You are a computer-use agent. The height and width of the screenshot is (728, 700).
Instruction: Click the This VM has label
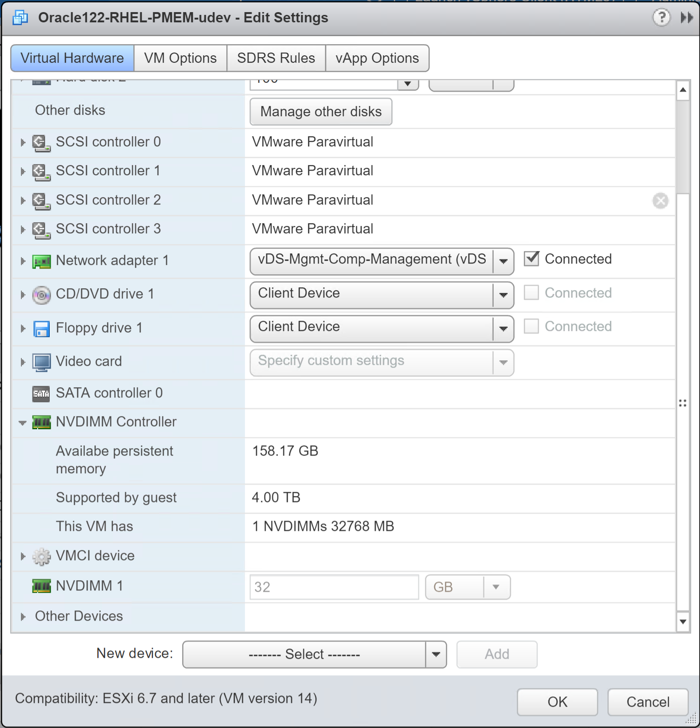94,526
